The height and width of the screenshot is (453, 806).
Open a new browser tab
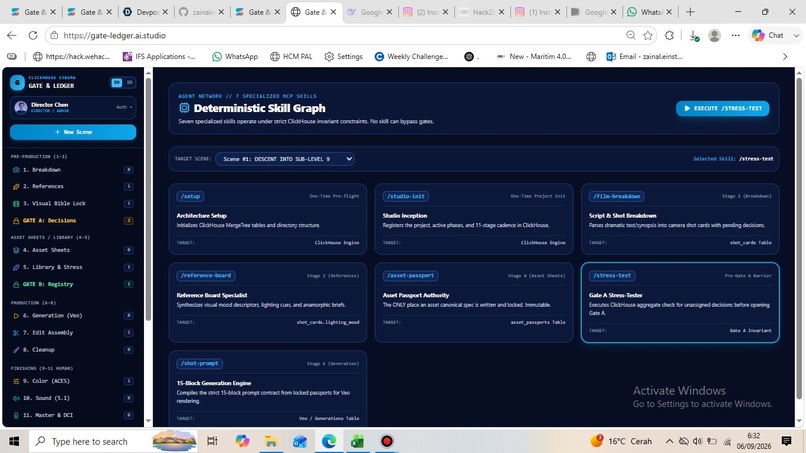690,12
